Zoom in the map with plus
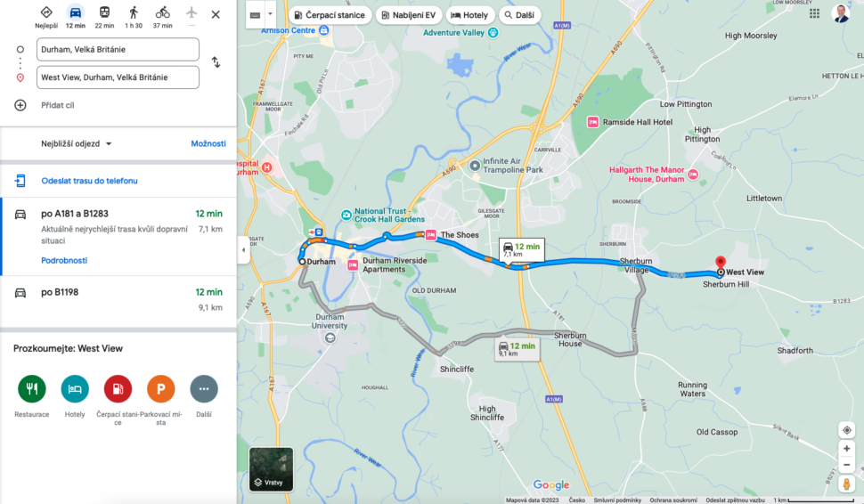The height and width of the screenshot is (504, 864). click(x=847, y=449)
